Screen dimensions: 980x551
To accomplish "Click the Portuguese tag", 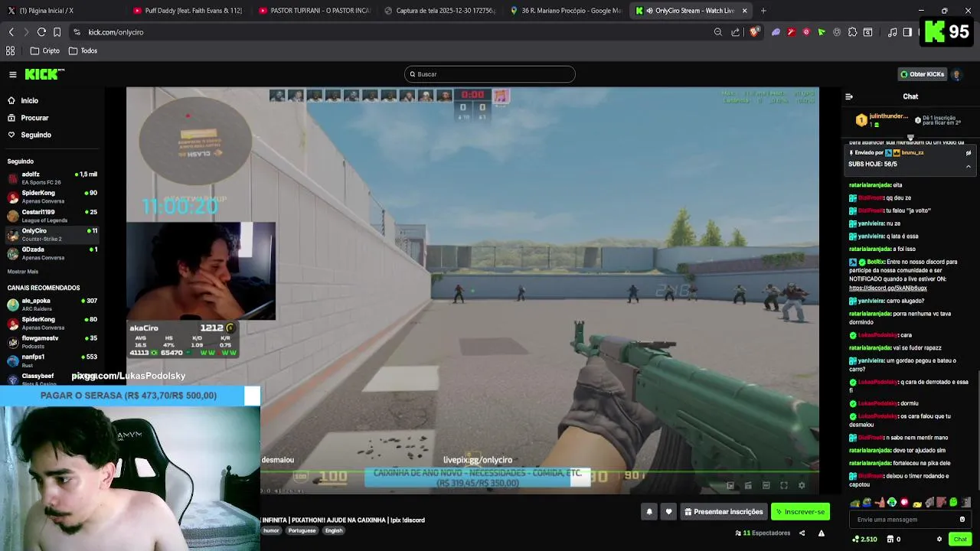I will click(x=302, y=530).
